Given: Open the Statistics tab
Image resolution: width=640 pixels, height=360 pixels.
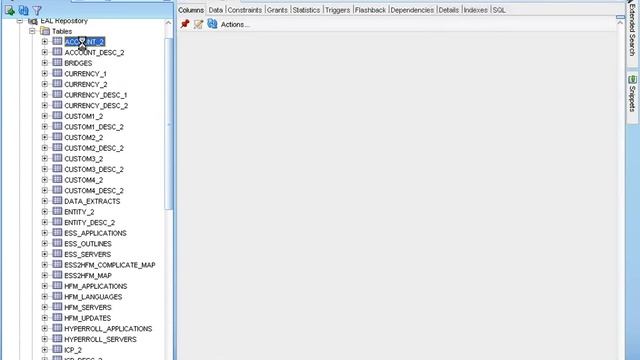Looking at the screenshot, I should click(x=306, y=10).
